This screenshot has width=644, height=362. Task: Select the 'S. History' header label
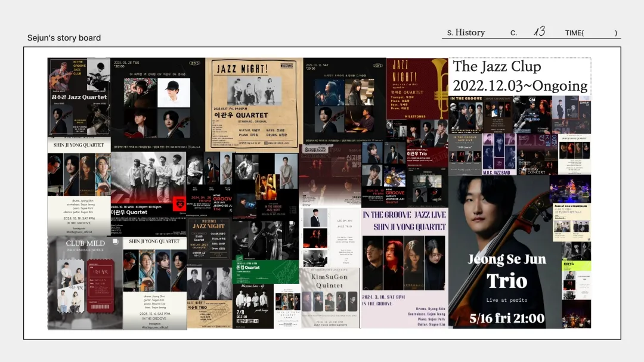click(466, 32)
